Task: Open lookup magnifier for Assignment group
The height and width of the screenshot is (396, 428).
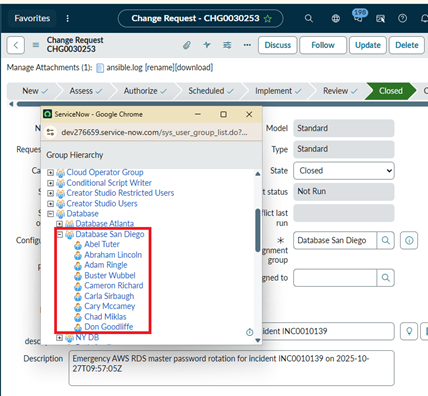Action: click(x=386, y=240)
